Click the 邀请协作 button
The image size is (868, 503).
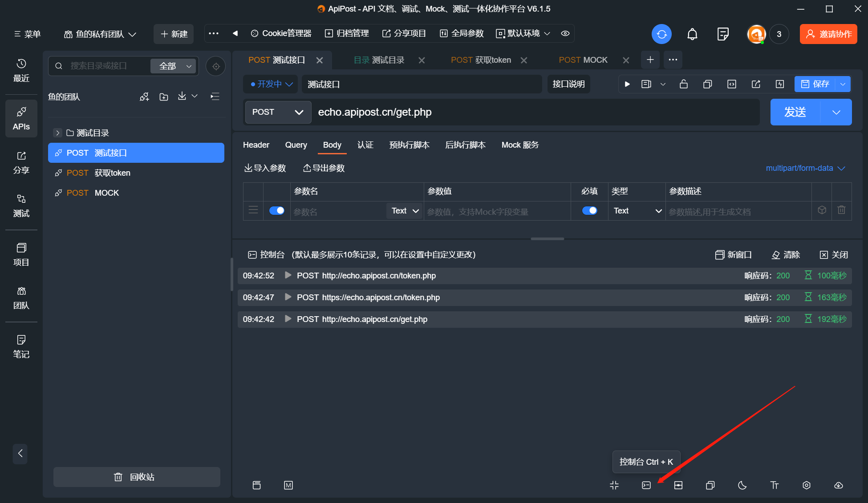click(x=828, y=34)
